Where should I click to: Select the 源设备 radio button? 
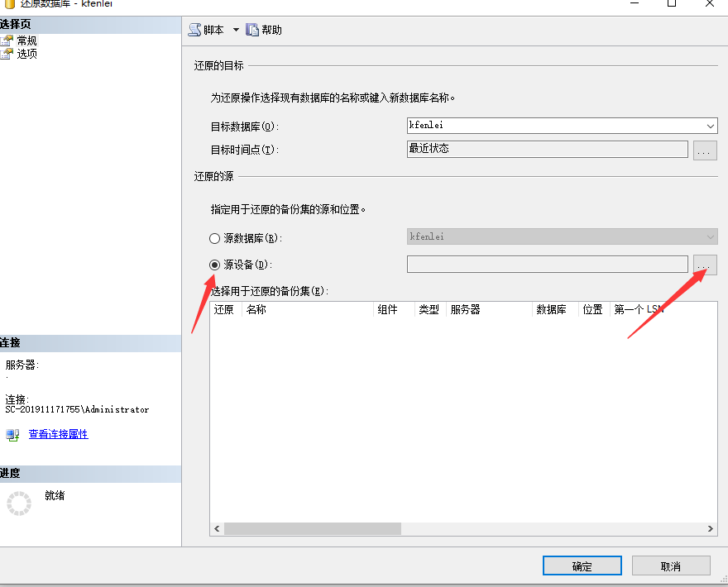pos(215,265)
